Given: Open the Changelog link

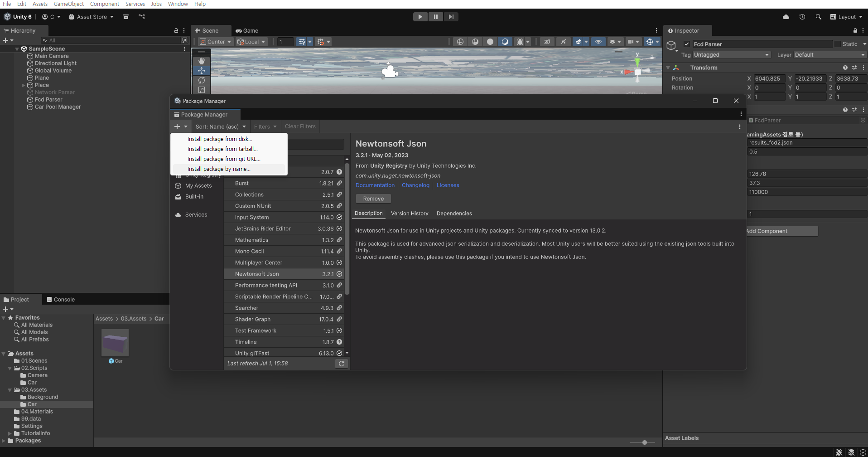Looking at the screenshot, I should [415, 185].
